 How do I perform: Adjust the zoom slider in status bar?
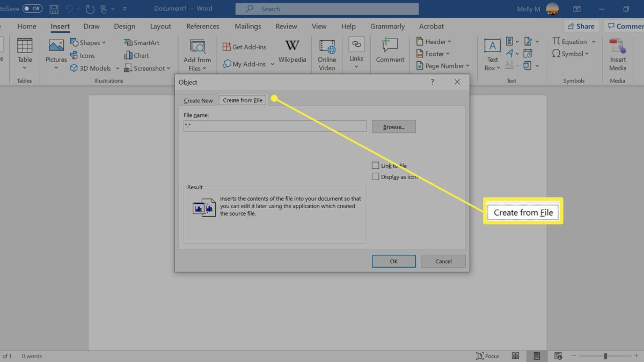[x=605, y=356]
